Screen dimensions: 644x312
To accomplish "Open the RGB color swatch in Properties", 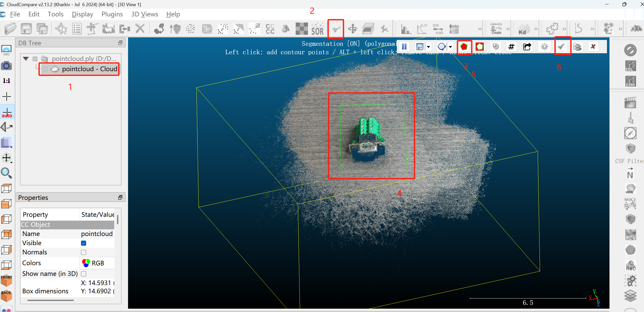I will click(x=86, y=263).
